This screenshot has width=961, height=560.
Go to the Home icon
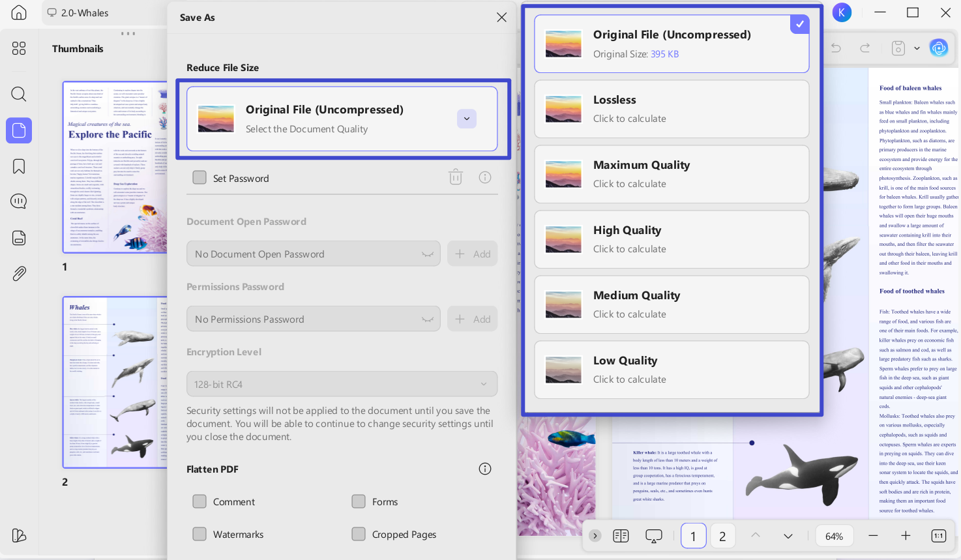coord(19,12)
